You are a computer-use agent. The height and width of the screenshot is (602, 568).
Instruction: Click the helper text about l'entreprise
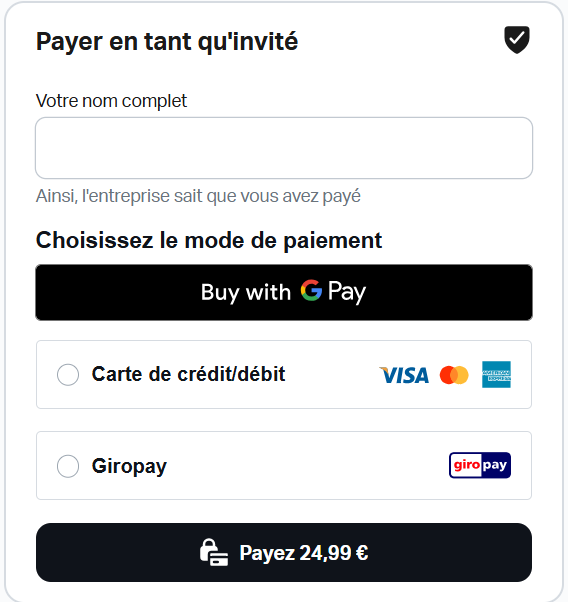(198, 196)
